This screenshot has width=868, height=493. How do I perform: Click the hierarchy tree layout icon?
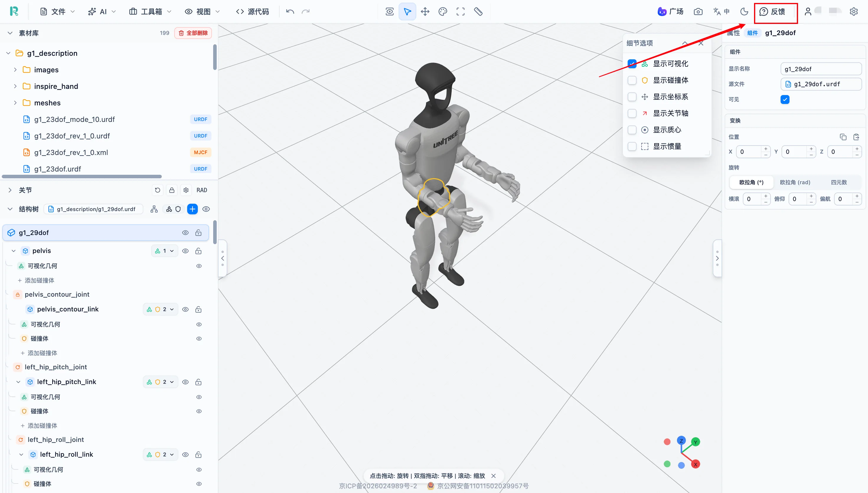(154, 209)
